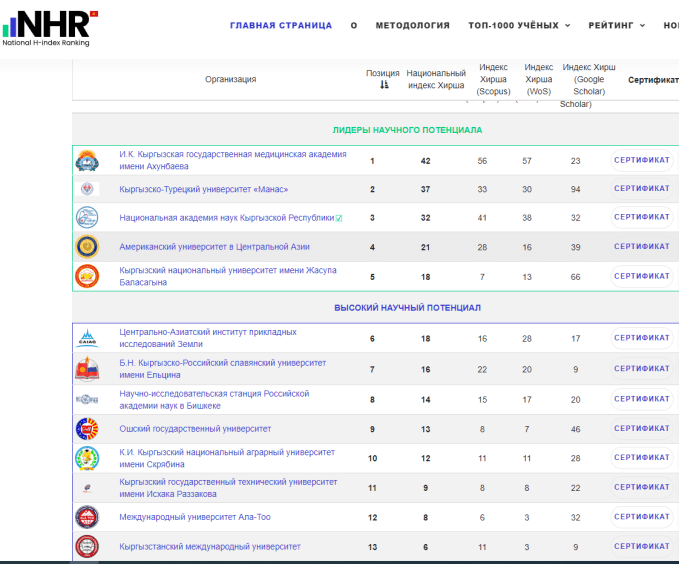Click СЕРТИФИКАТ button for Osh State University
This screenshot has width=679, height=564.
[642, 429]
